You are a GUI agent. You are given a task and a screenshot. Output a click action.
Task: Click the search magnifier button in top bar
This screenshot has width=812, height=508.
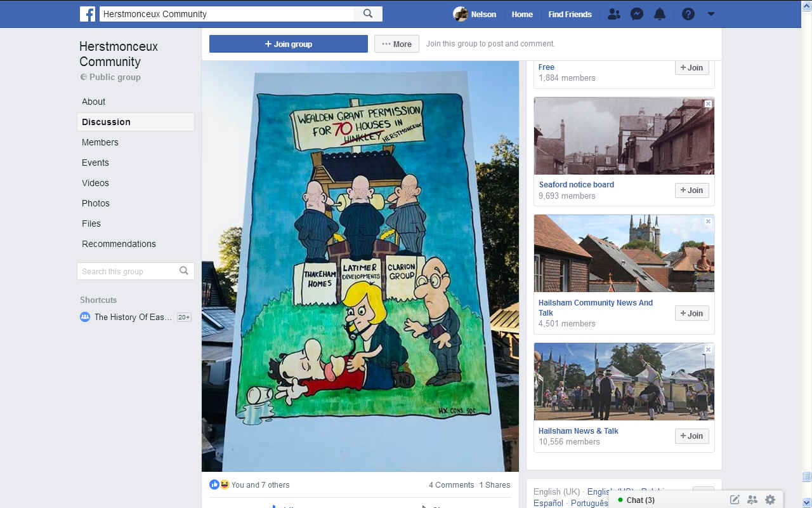368,14
